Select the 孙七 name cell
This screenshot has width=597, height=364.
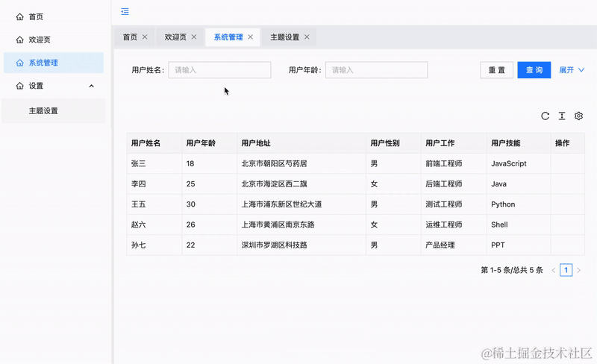154,245
